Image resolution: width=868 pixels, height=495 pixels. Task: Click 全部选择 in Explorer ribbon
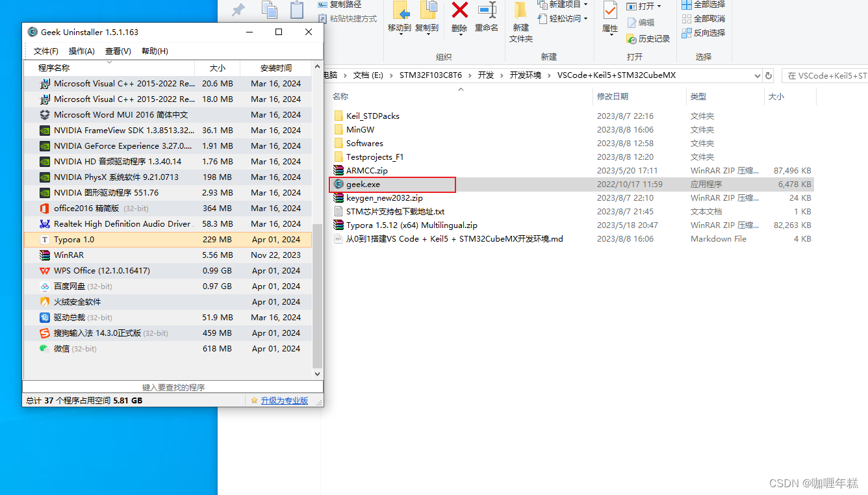pos(704,5)
